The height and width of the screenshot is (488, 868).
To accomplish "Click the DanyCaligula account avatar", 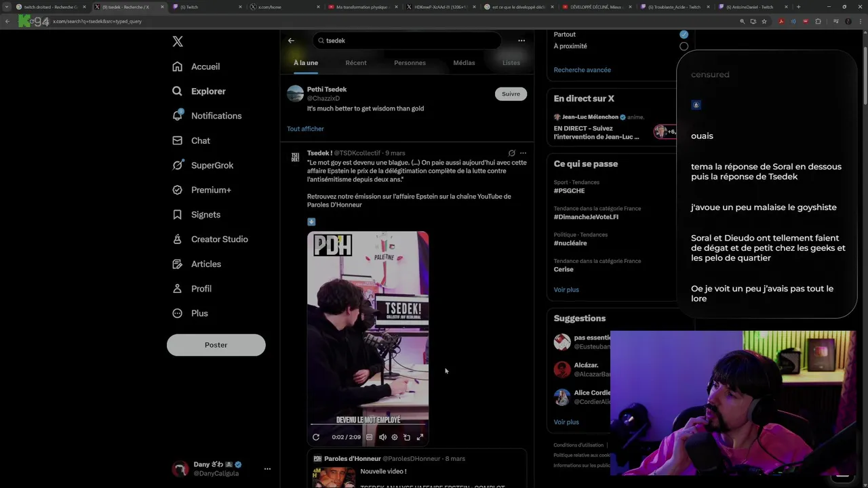I will point(180,468).
